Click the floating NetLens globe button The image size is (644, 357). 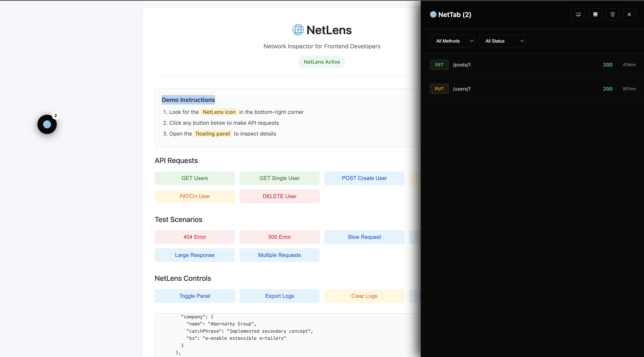click(x=47, y=124)
